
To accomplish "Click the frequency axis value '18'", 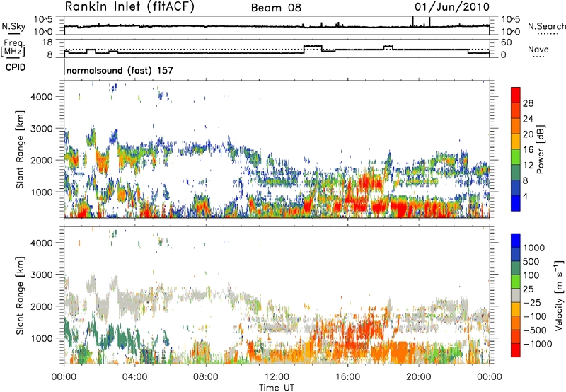I will tap(47, 42).
